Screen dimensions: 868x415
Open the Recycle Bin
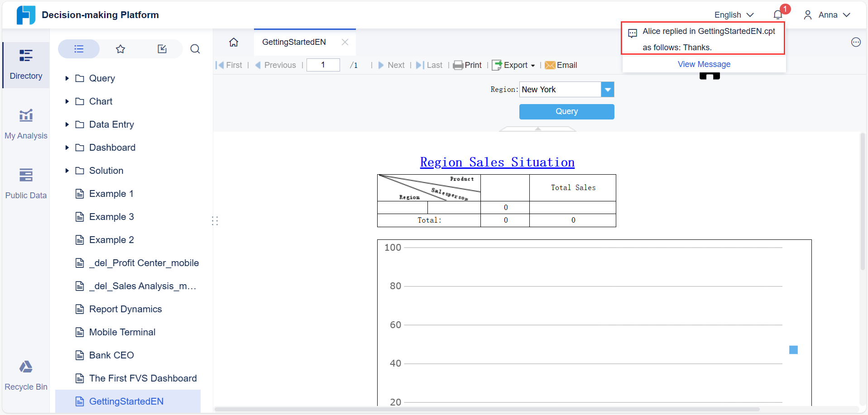point(26,376)
